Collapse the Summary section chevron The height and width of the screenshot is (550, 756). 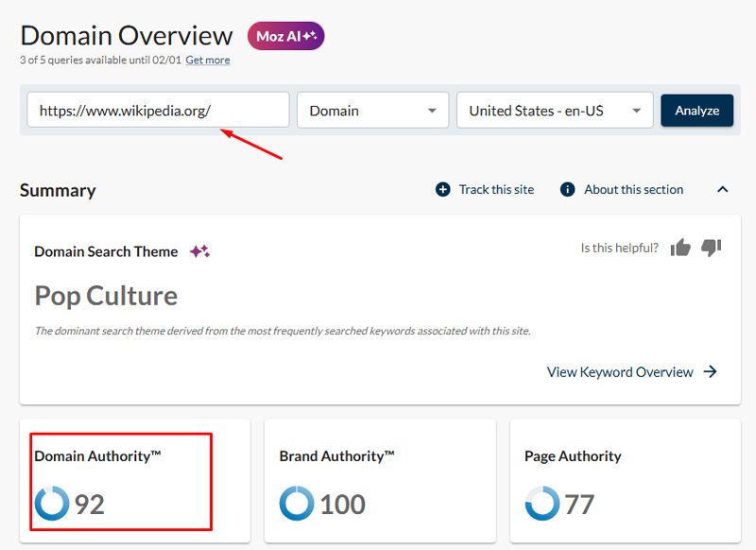pos(723,189)
